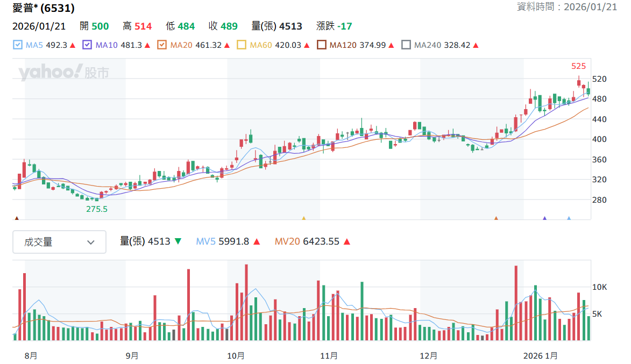This screenshot has width=631, height=364.
Task: Uncheck the MA5 moving average checkbox
Action: point(18,45)
